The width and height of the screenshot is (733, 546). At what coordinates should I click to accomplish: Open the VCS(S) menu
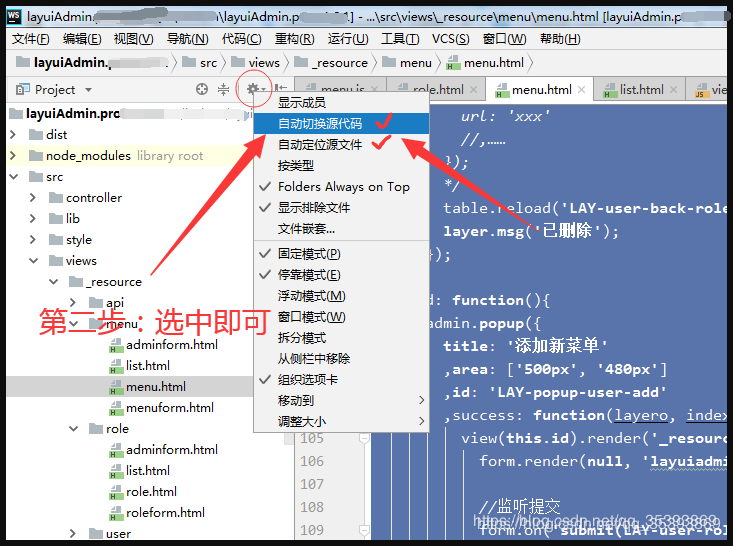451,39
